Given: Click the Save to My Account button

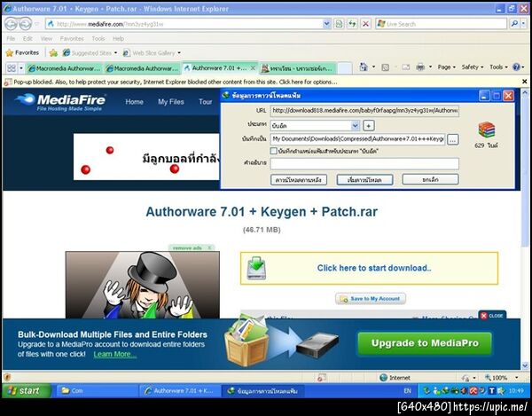Looking at the screenshot, I should [371, 299].
